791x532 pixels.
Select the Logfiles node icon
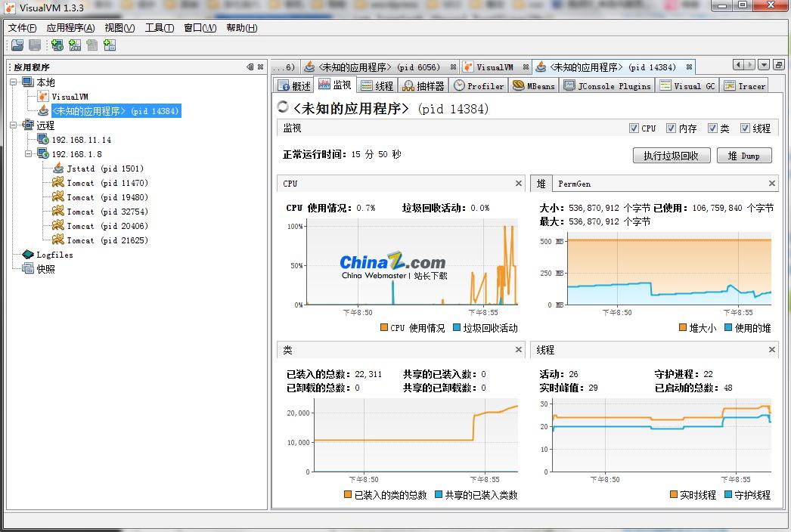[28, 255]
